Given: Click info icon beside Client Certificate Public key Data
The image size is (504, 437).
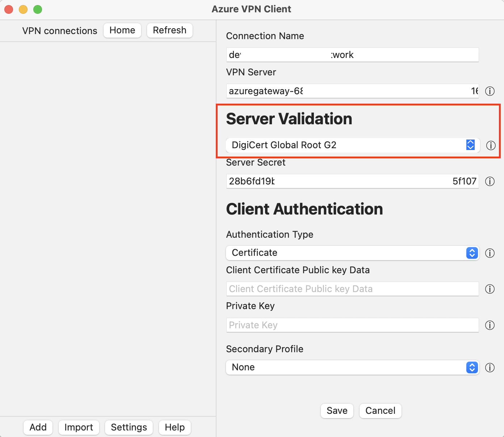Looking at the screenshot, I should click(490, 289).
